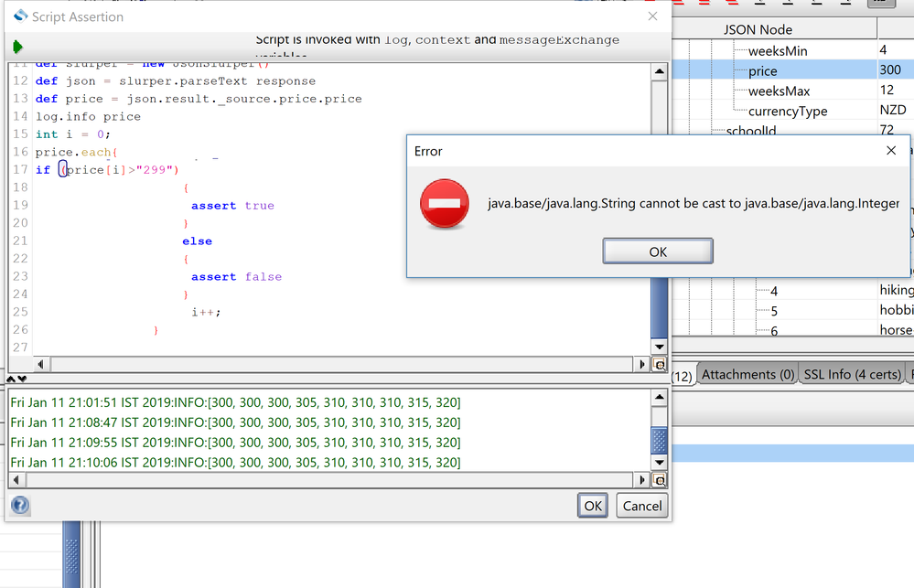Run the script with the green play icon
Screen dimensions: 914x588
pyautogui.click(x=17, y=47)
